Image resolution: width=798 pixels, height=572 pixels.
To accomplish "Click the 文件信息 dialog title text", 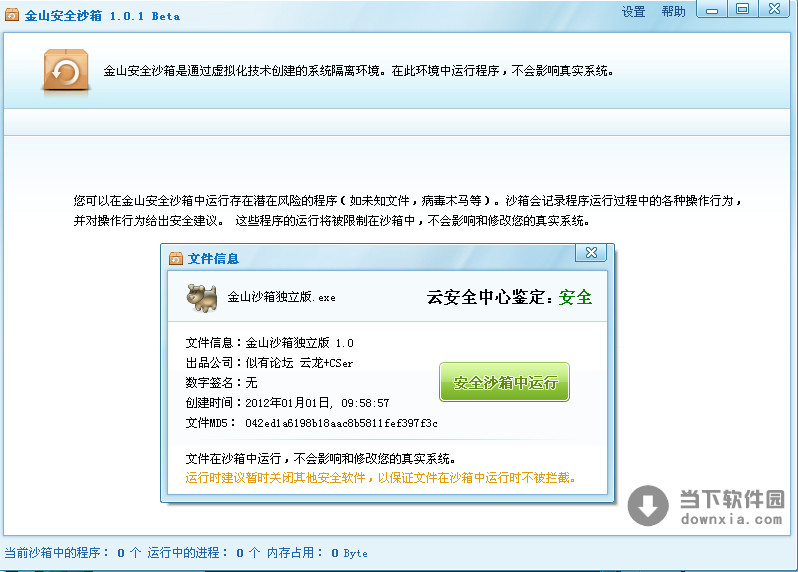I will (213, 259).
